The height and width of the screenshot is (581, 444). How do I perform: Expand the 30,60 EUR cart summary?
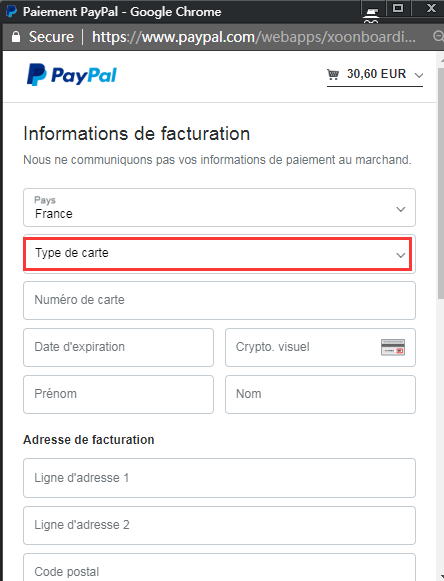tap(375, 75)
